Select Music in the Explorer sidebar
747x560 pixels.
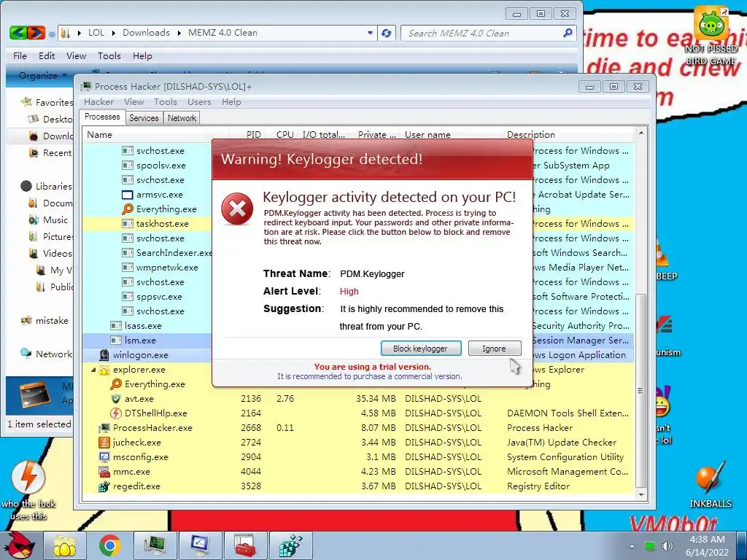[49, 220]
